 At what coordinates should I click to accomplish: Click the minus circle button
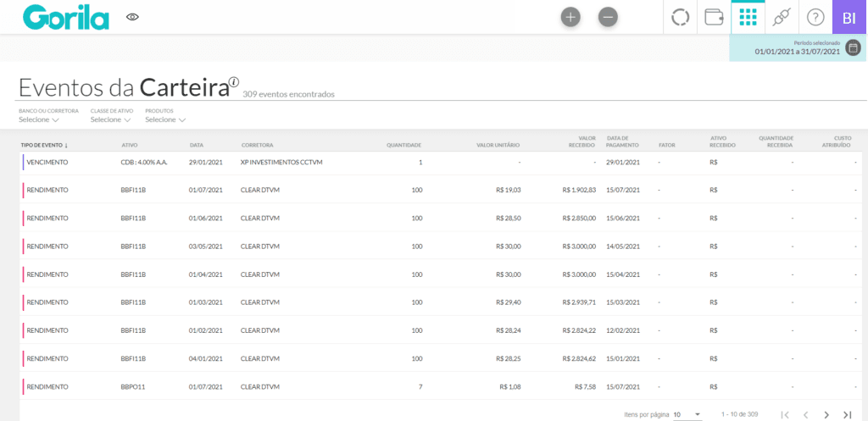coord(608,17)
